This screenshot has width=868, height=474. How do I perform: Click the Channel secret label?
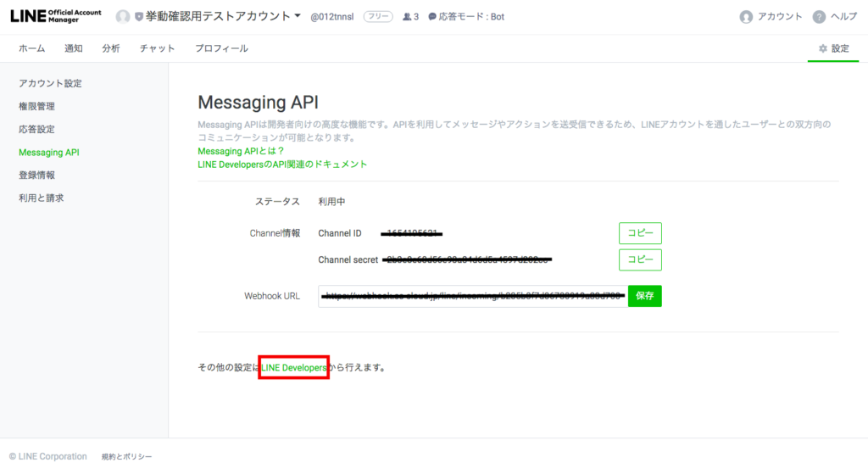(348, 259)
